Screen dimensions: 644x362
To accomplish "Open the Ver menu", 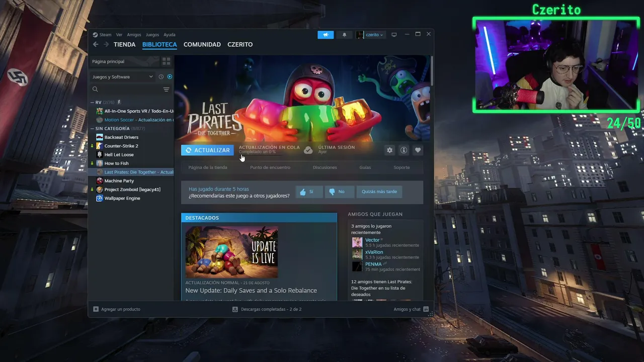I will [x=119, y=35].
